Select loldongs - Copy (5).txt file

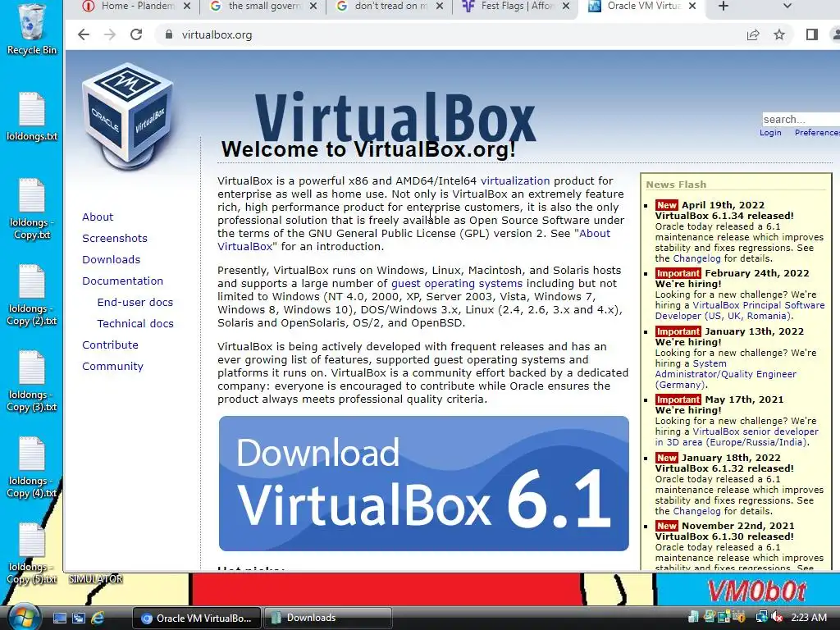point(32,554)
